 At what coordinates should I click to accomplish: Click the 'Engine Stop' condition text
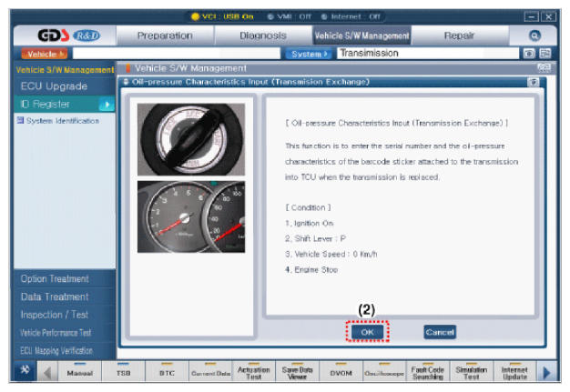click(x=311, y=270)
